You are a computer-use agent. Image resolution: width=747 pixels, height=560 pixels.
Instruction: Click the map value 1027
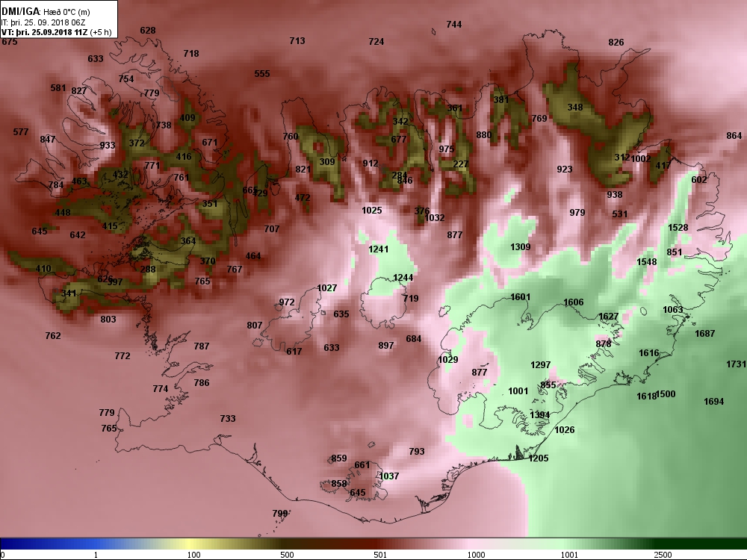click(327, 288)
